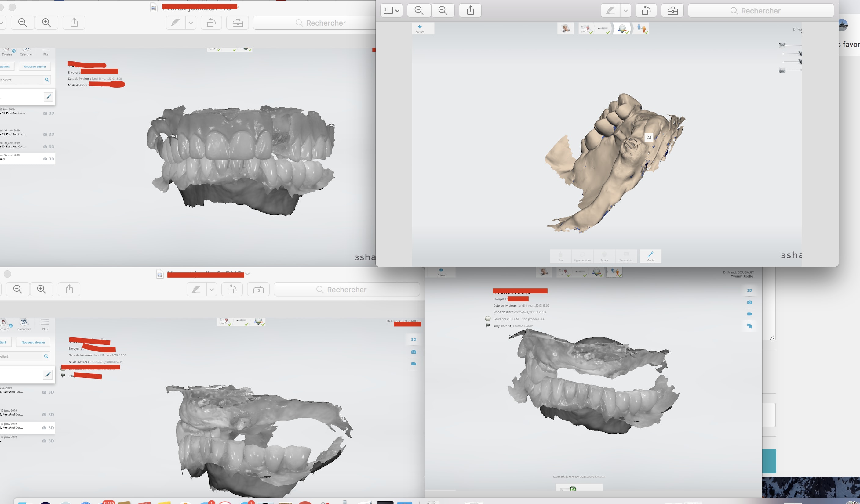Viewport: 860px width, 504px height.
Task: Open Calendrier tab in bottom-left window
Action: (24, 324)
